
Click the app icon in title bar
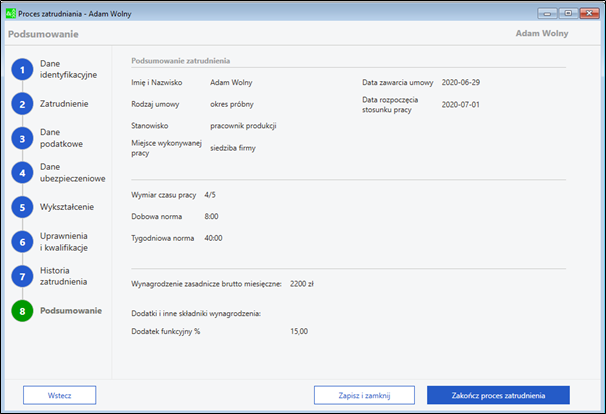[x=10, y=14]
